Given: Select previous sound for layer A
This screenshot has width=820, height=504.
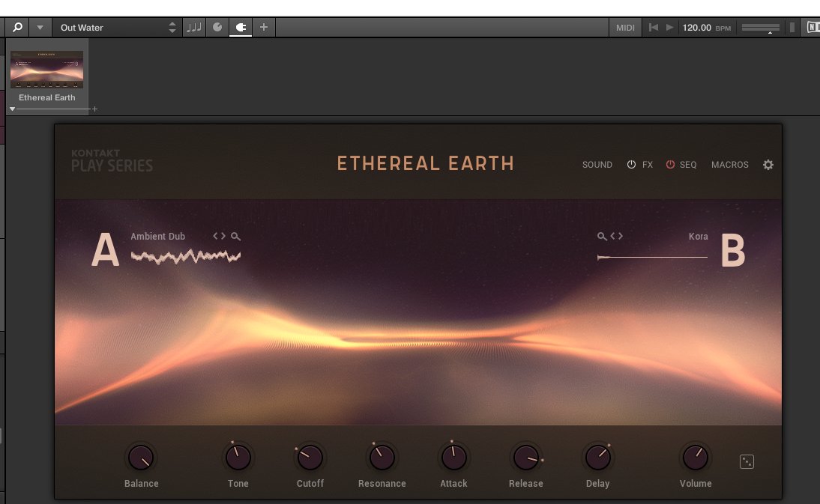Looking at the screenshot, I should pyautogui.click(x=215, y=236).
